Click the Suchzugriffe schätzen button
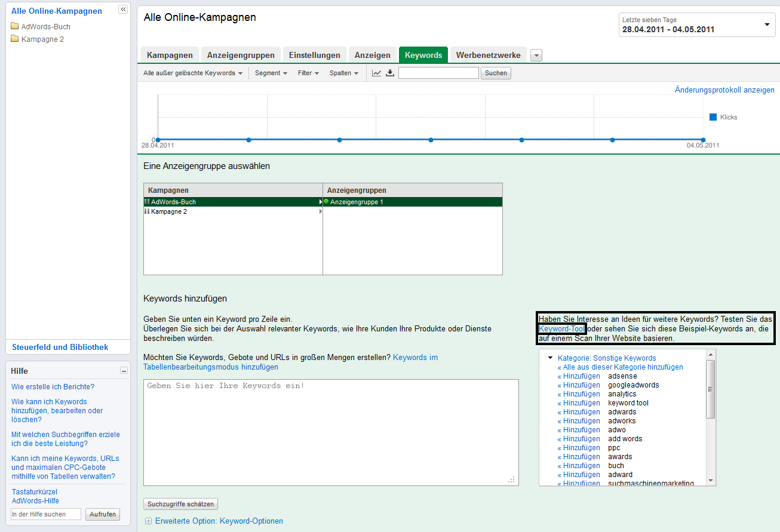Image resolution: width=780 pixels, height=532 pixels. tap(180, 503)
